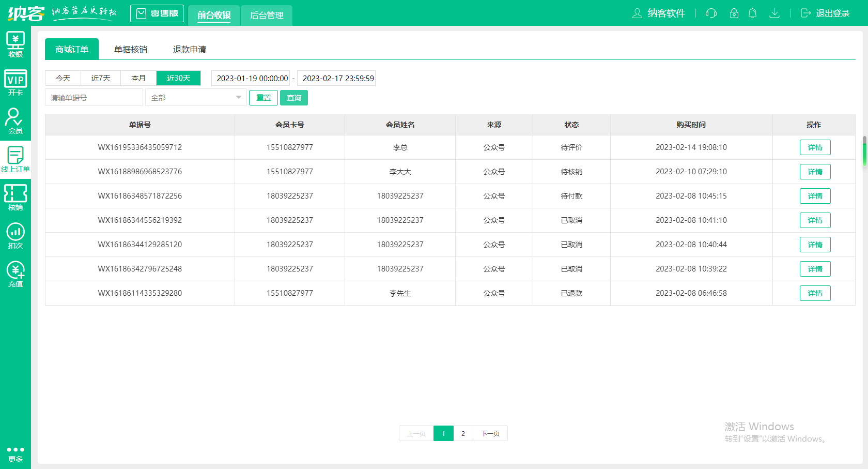Select the 本月 date range filter
The width and height of the screenshot is (868, 469).
138,78
